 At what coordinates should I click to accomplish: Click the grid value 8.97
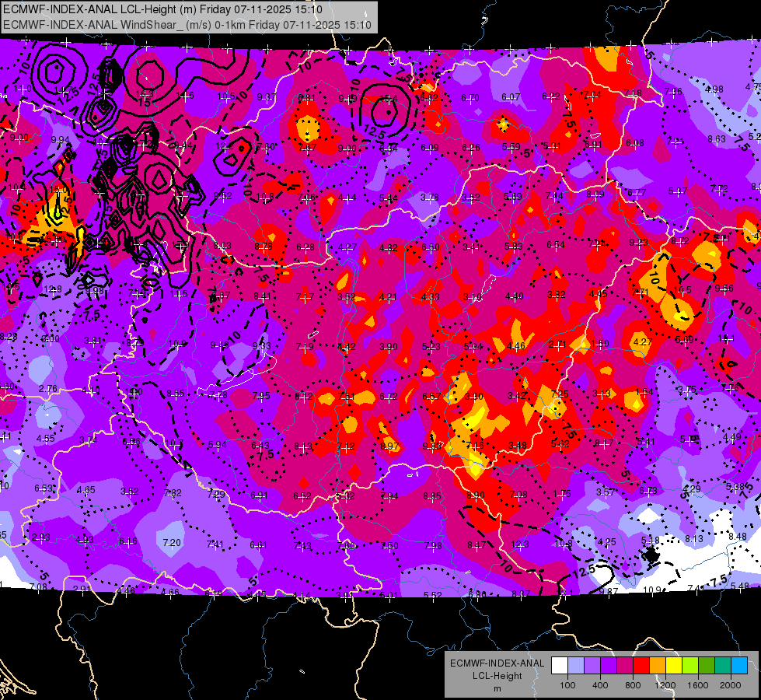(x=389, y=446)
